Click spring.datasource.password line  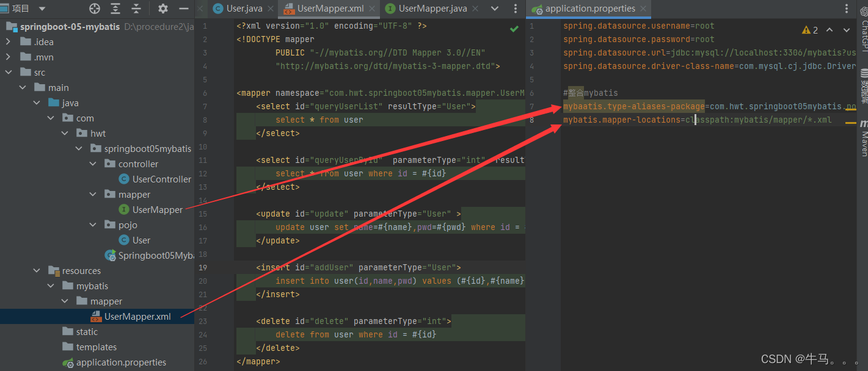[x=638, y=39]
